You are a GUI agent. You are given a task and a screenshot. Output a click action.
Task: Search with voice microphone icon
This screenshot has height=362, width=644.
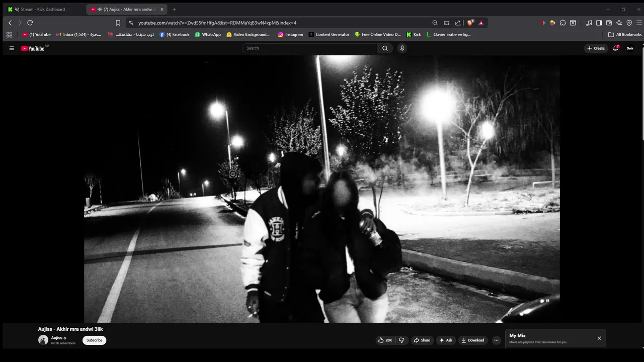[x=401, y=48]
